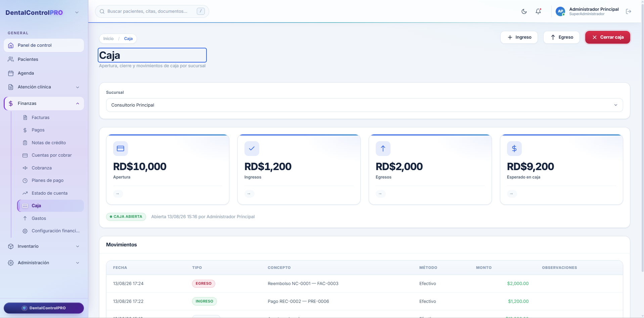Click the search magnifier icon
This screenshot has height=318, width=644.
[x=102, y=11]
